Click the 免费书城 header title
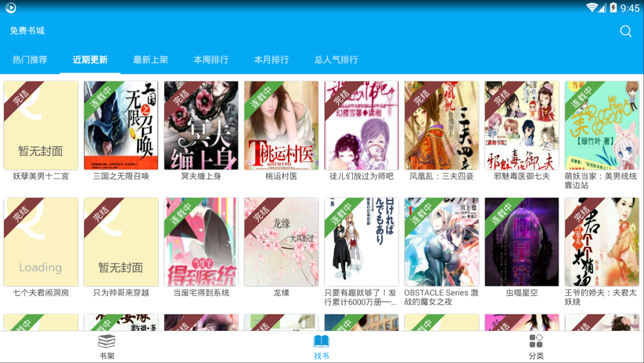This screenshot has width=644, height=363. point(27,31)
